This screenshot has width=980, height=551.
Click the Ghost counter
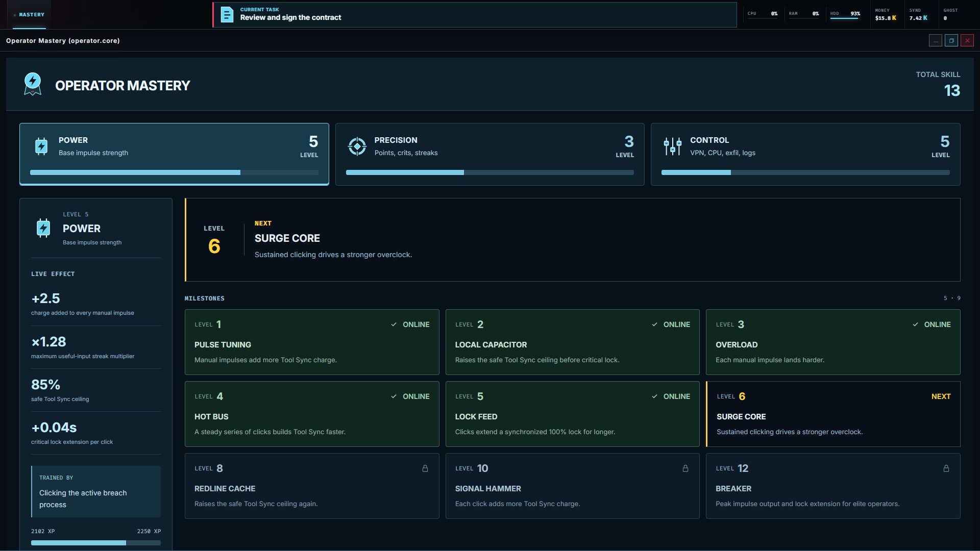950,14
